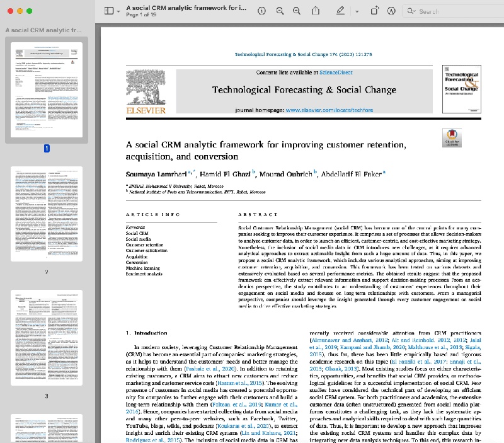Show the document inspector info icon
This screenshot has height=443, width=504.
click(x=261, y=11)
